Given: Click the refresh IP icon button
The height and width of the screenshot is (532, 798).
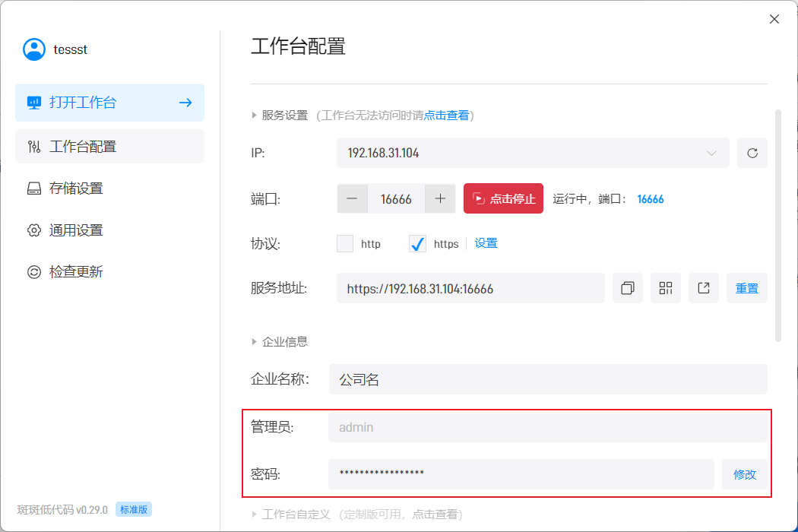Looking at the screenshot, I should point(752,153).
